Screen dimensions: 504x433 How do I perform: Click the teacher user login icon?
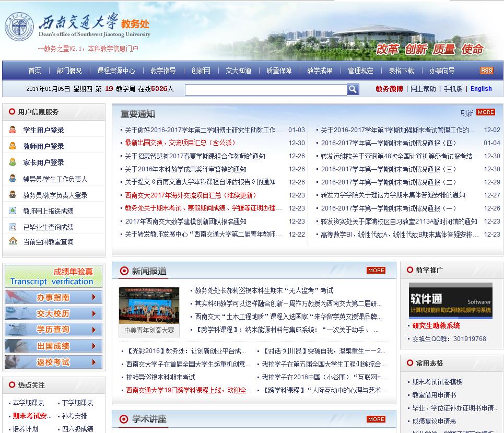click(13, 146)
